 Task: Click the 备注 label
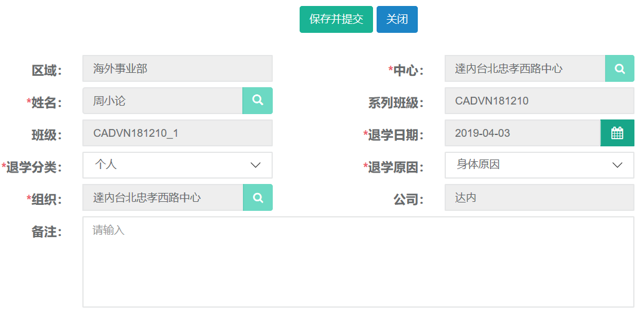pyautogui.click(x=47, y=232)
